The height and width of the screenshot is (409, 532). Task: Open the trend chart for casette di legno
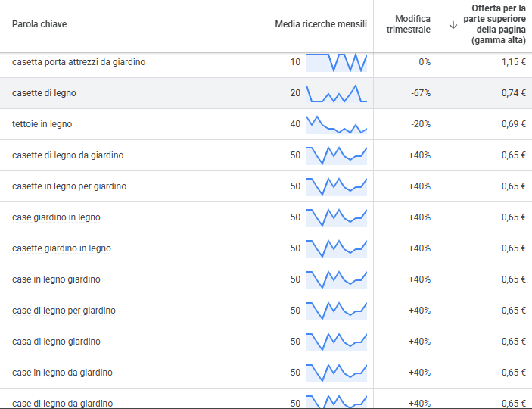coord(337,93)
